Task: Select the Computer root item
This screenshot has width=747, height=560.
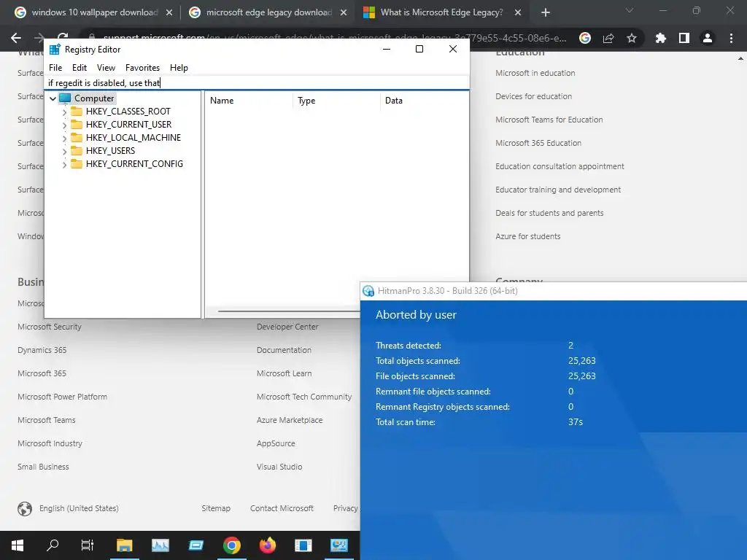Action: coord(94,98)
